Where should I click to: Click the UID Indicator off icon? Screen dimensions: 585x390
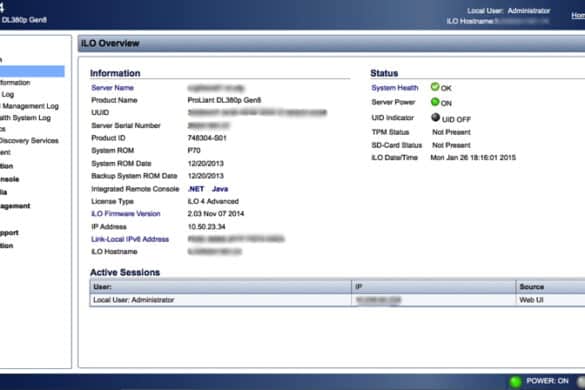[435, 117]
